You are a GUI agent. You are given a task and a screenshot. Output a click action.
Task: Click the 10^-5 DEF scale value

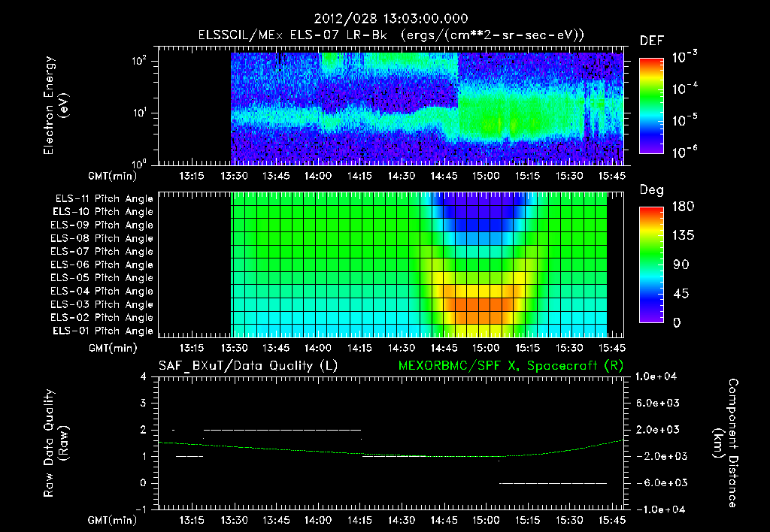click(x=684, y=119)
